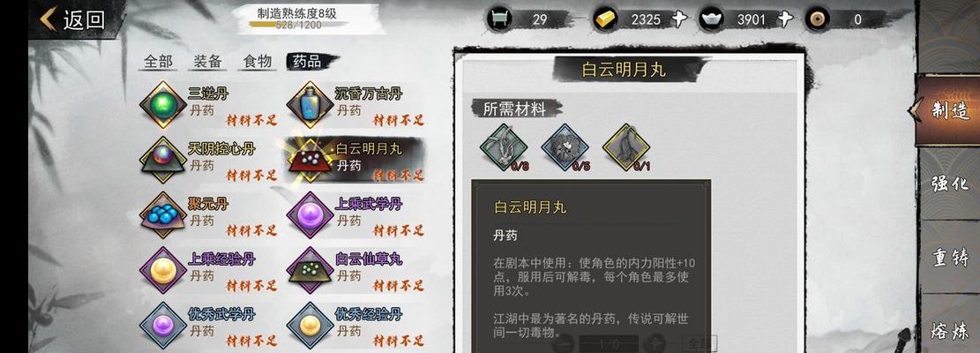Screen dimensions: 980x353
Task: Go back with 返回 arrow
Action: (72, 19)
